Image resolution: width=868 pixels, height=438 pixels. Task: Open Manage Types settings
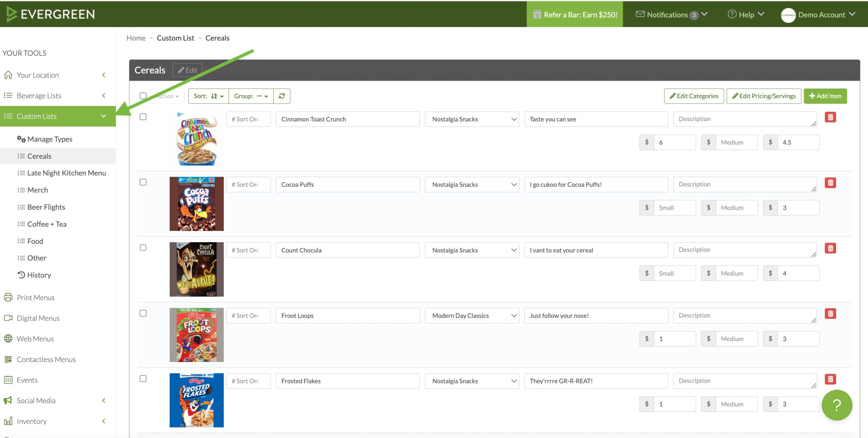[50, 139]
